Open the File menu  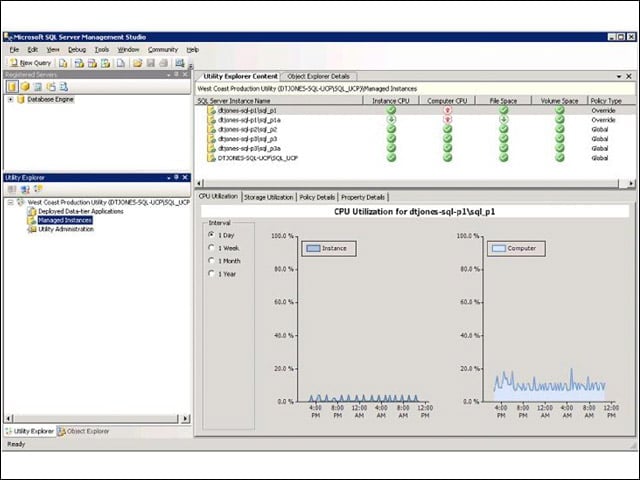click(x=14, y=49)
